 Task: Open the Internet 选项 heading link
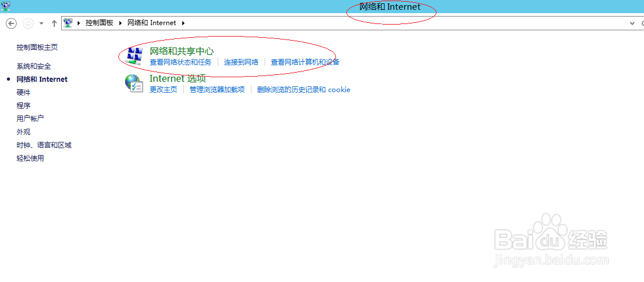[177, 78]
